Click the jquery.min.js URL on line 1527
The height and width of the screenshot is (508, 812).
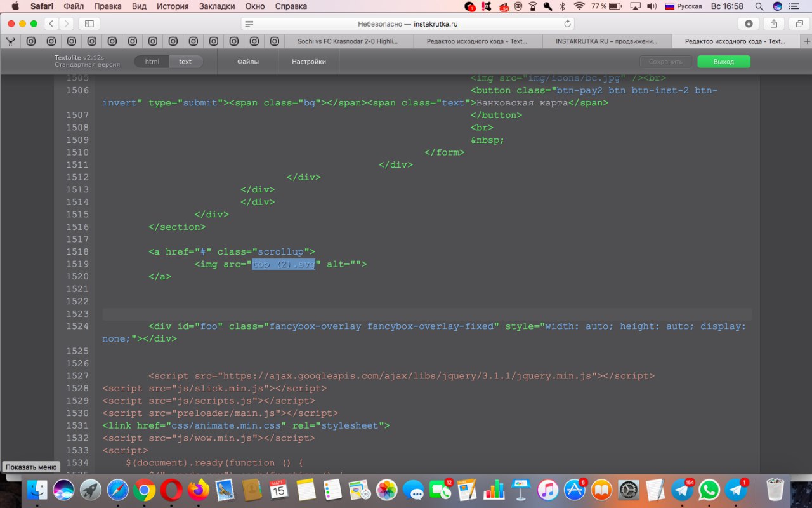click(408, 376)
